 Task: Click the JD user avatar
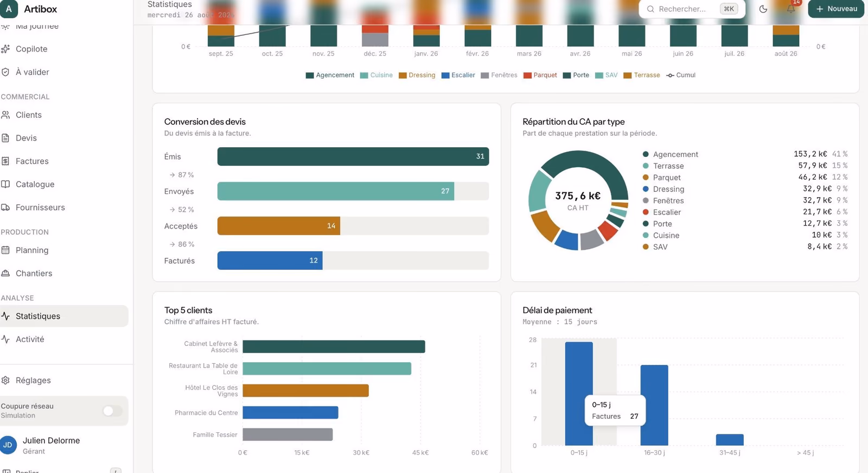tap(8, 445)
